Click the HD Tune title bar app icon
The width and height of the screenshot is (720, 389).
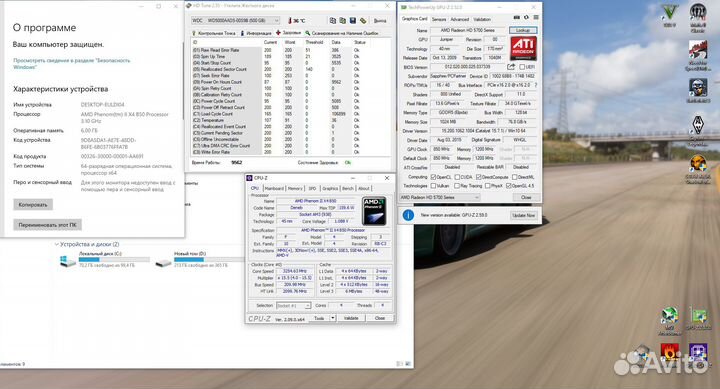point(189,6)
